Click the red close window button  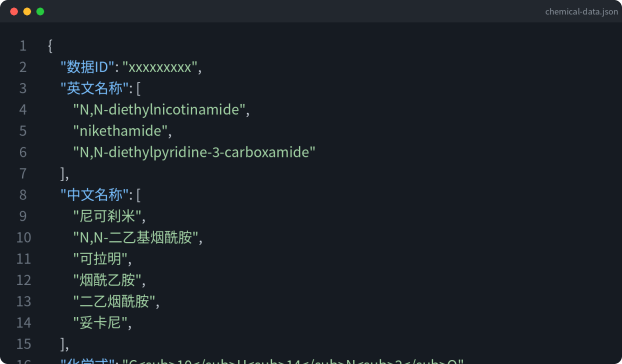click(14, 11)
